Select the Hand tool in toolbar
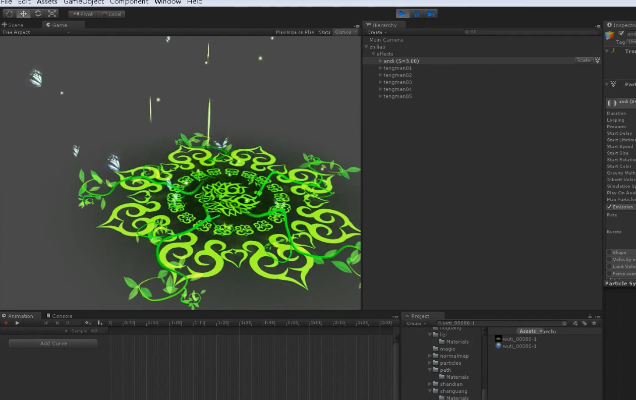 click(x=8, y=14)
